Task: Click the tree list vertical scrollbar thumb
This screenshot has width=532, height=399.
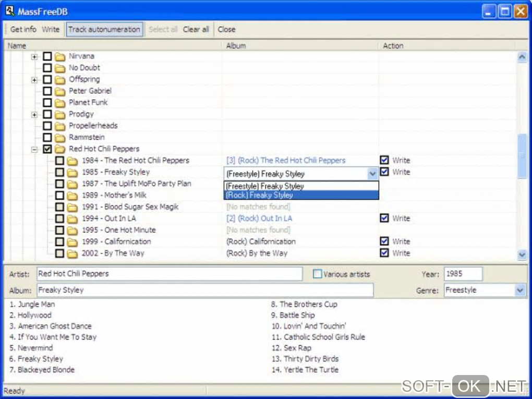Action: (522, 156)
